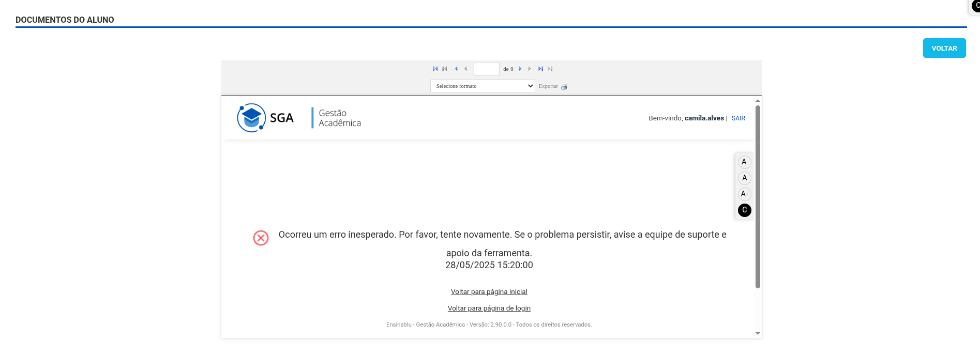Click the Gestão Acadêmica title text

[x=340, y=118]
